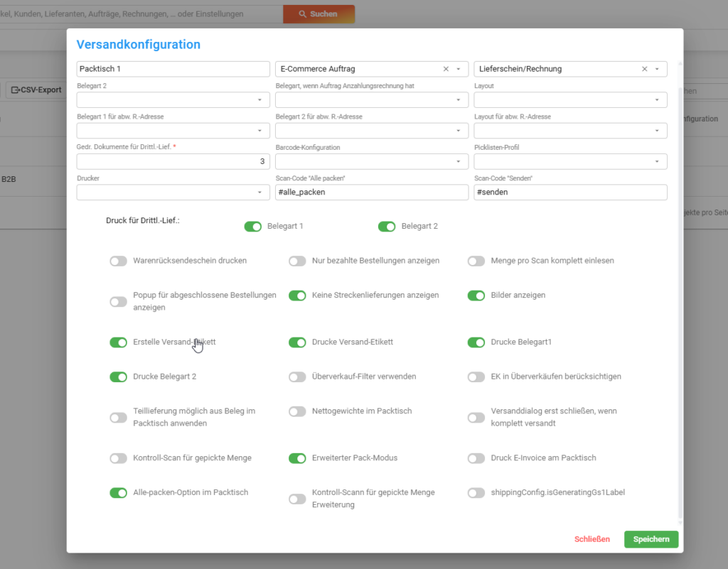Open the Lieferschein/Rechnung dropdown arrow
The image size is (728, 569).
657,69
